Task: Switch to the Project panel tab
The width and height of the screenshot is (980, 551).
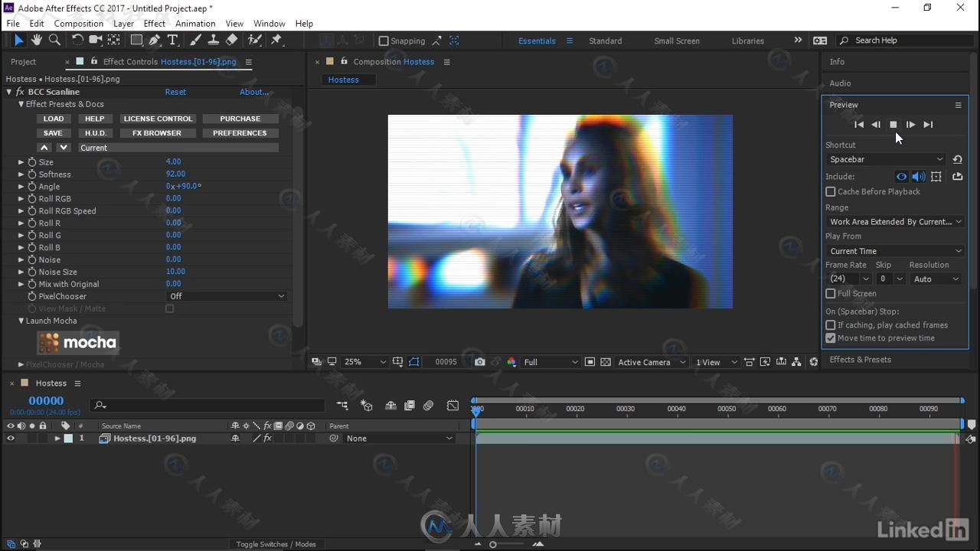Action: tap(23, 61)
